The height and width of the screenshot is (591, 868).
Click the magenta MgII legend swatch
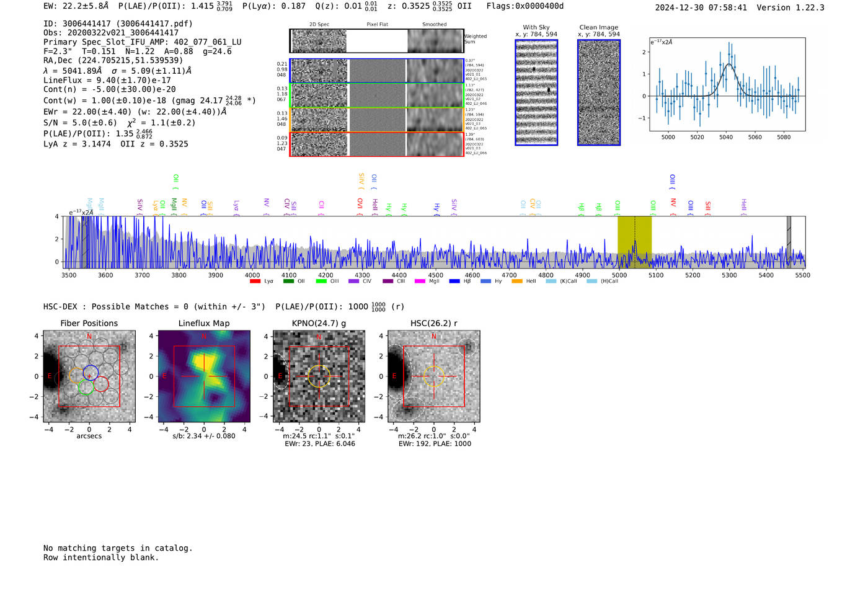(420, 282)
